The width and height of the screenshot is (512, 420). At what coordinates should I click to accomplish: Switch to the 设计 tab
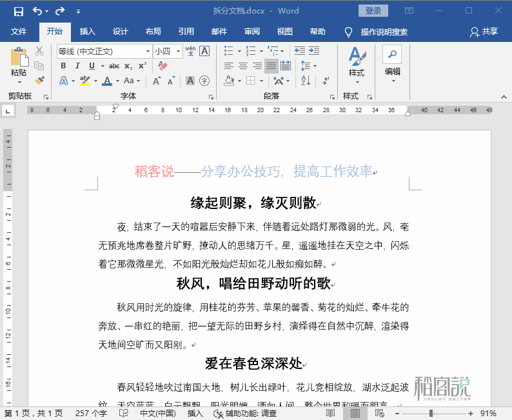click(121, 32)
